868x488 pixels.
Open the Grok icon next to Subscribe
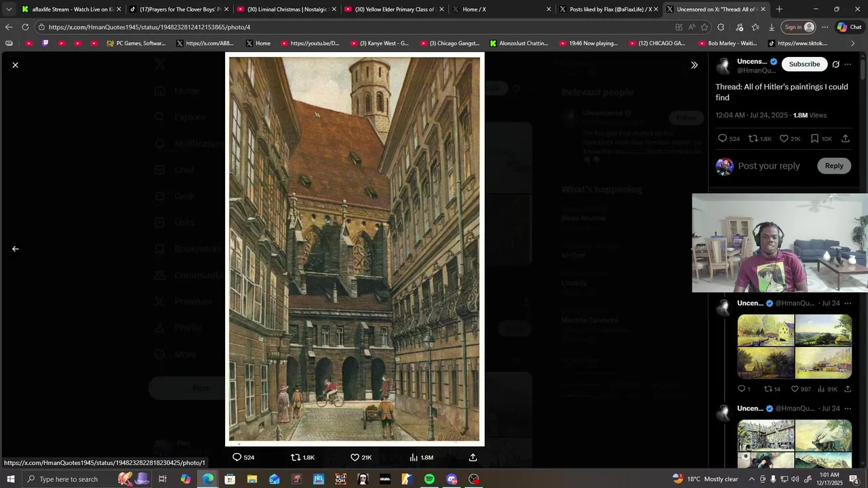[835, 64]
